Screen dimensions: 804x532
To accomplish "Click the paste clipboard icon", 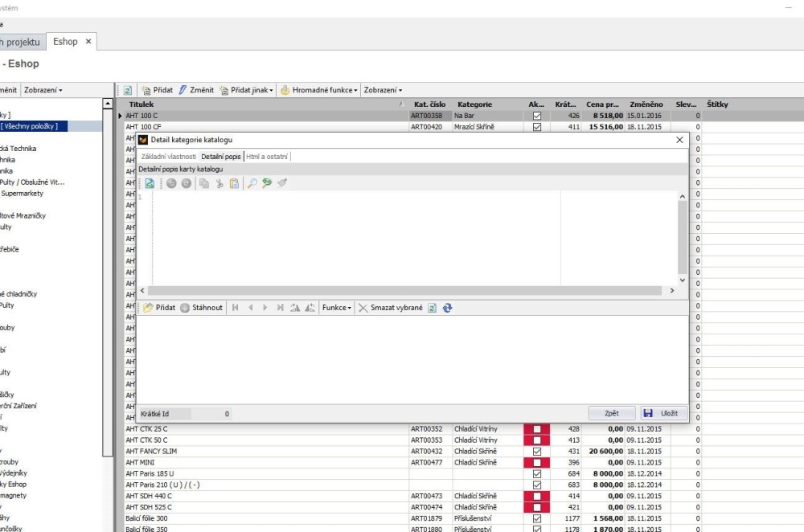I will (x=234, y=183).
